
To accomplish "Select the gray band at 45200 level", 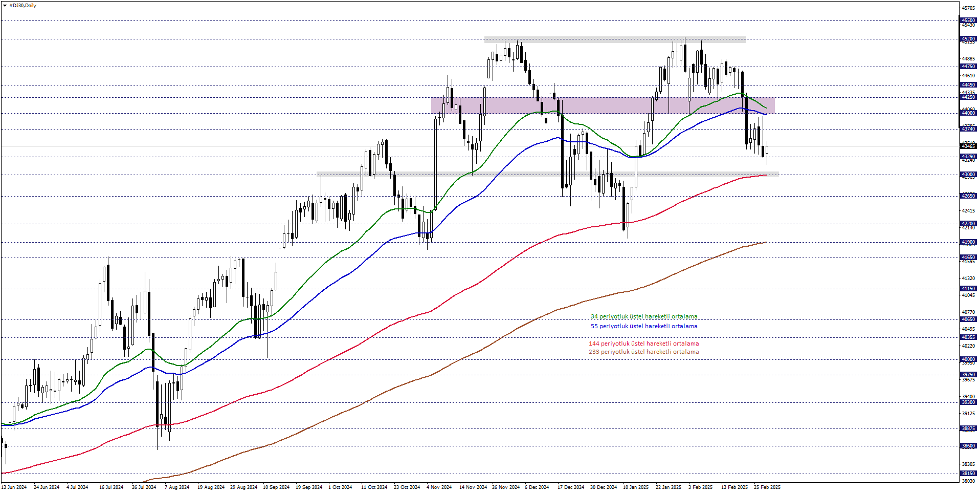I will click(615, 39).
